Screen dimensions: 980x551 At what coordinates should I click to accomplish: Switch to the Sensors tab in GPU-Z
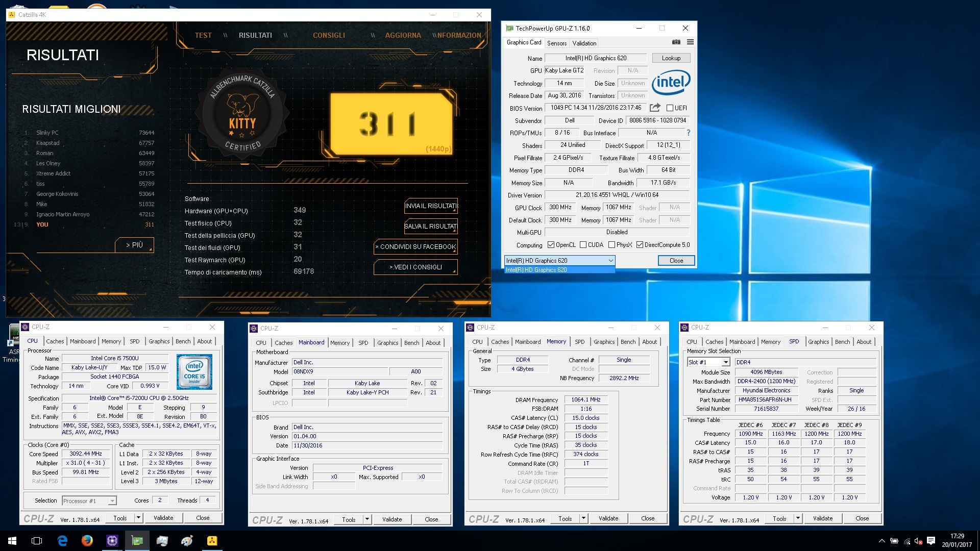click(557, 43)
